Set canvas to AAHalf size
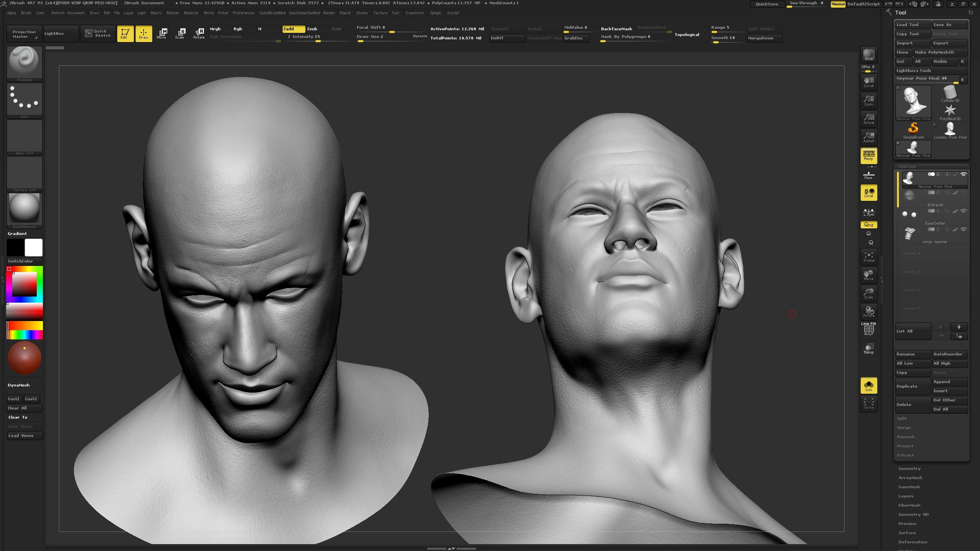980x551 pixels. tap(869, 137)
